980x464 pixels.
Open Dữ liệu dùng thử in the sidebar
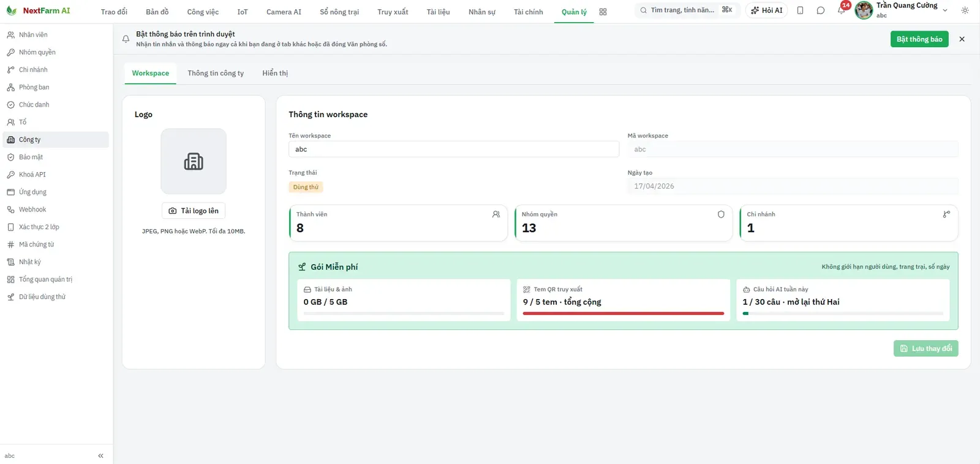tap(56, 297)
